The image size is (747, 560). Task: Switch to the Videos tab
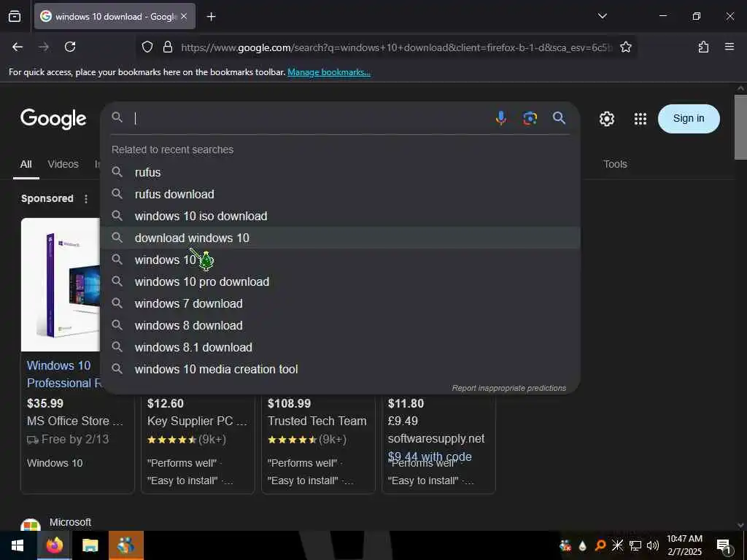click(63, 164)
